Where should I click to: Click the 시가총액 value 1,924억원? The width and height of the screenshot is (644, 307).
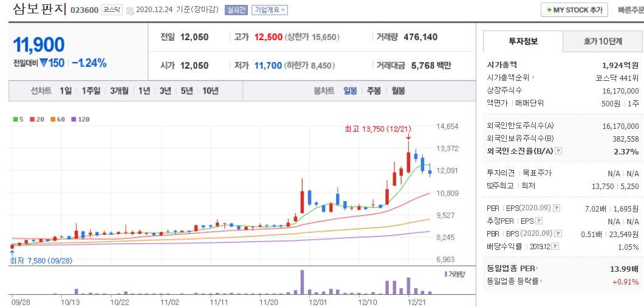click(620, 65)
